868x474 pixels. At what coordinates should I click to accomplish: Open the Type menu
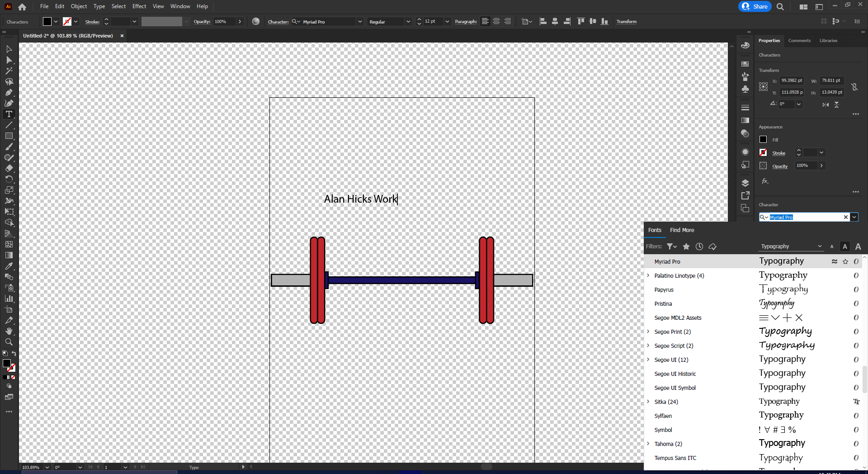99,6
